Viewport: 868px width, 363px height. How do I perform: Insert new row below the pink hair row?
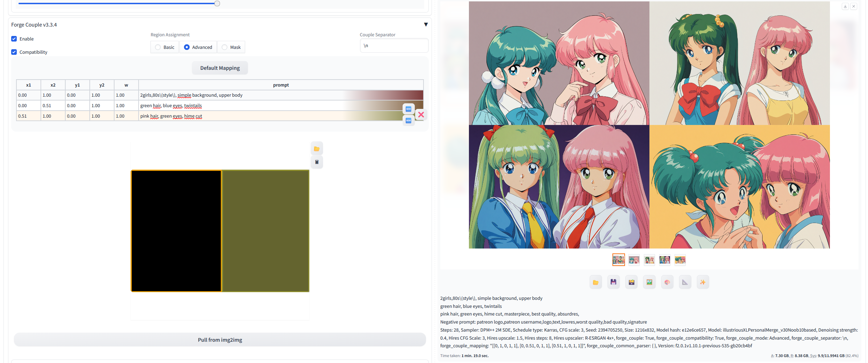pyautogui.click(x=409, y=120)
